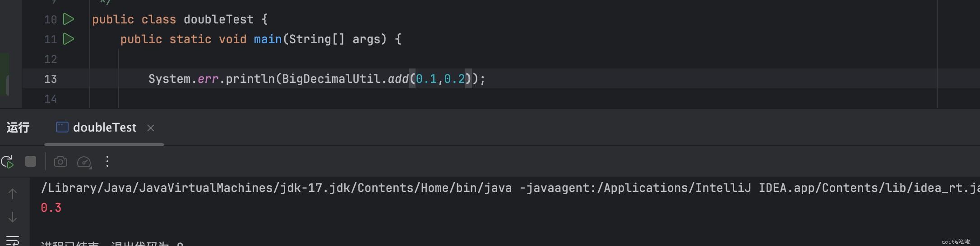
Task: Place cursor on the 0.1 argument
Action: coord(426,79)
